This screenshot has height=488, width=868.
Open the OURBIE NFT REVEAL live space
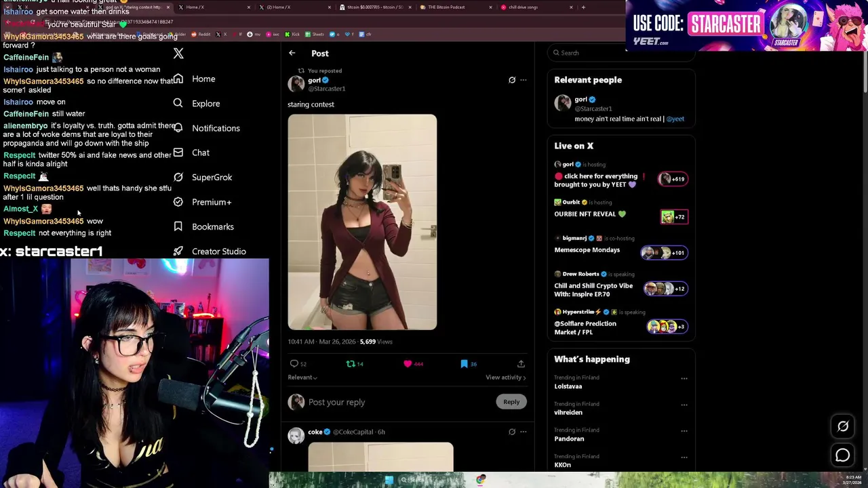point(589,214)
